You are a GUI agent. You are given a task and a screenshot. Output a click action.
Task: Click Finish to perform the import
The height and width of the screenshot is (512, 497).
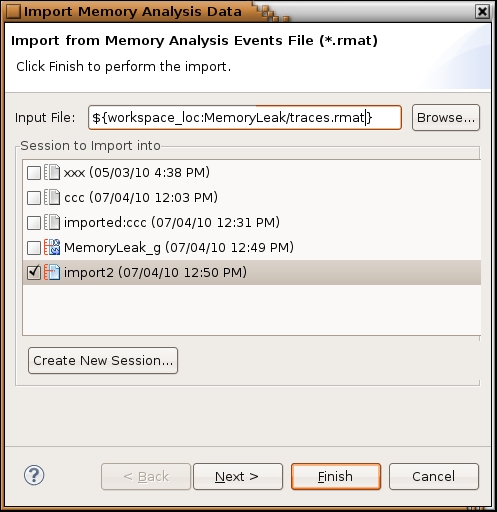pyautogui.click(x=336, y=477)
